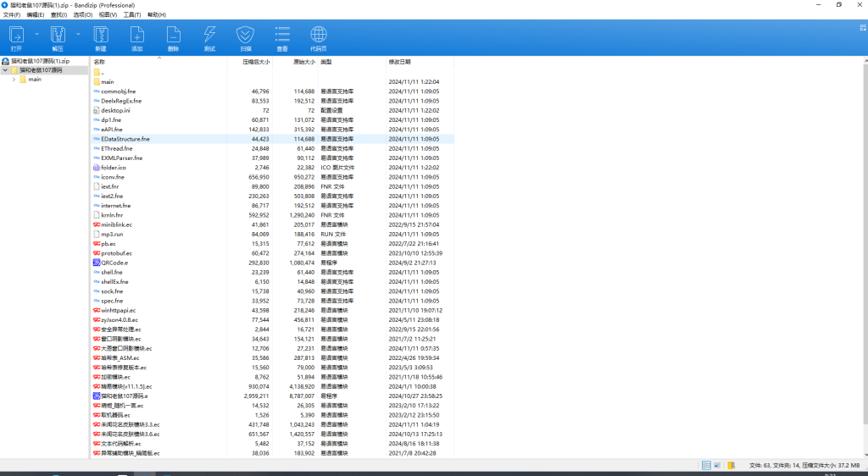Open the 文件(F) menu
The height and width of the screenshot is (476, 868).
coord(12,15)
